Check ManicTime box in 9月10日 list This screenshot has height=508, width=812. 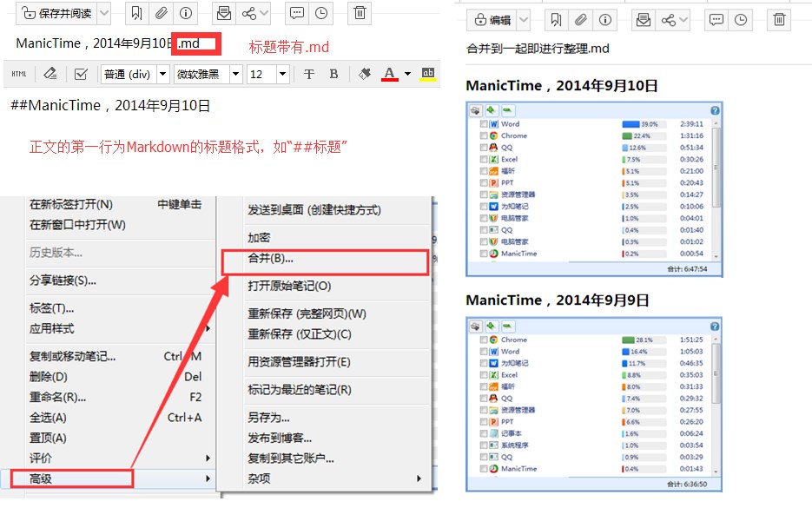pyautogui.click(x=483, y=254)
